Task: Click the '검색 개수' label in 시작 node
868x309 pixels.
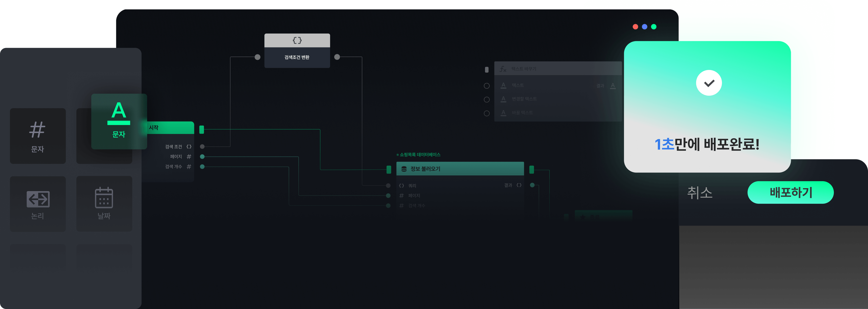Action: (x=174, y=167)
